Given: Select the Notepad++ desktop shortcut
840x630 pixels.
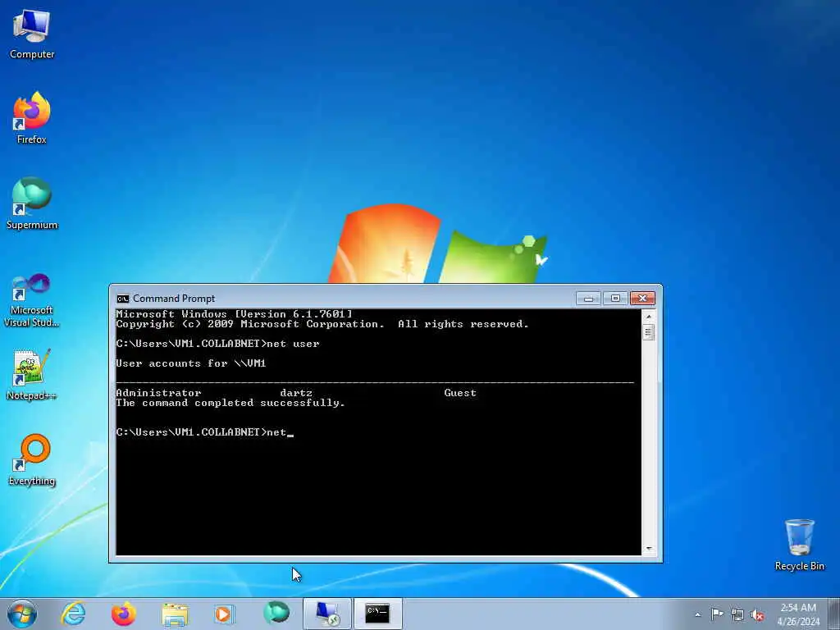Looking at the screenshot, I should 32,374.
